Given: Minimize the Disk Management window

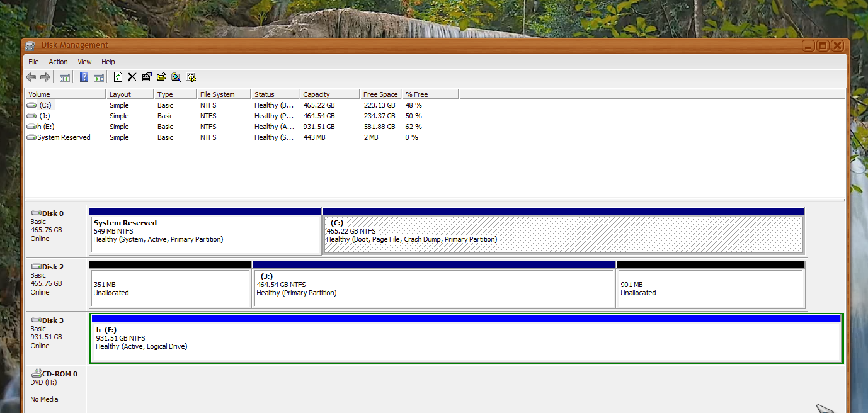Looking at the screenshot, I should tap(809, 45).
